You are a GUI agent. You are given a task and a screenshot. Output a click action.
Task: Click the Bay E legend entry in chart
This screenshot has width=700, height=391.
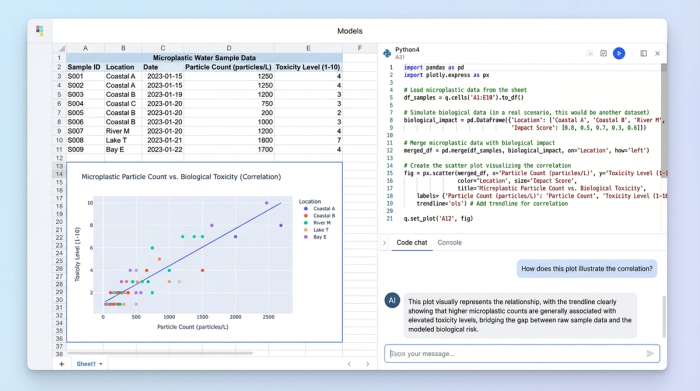316,237
